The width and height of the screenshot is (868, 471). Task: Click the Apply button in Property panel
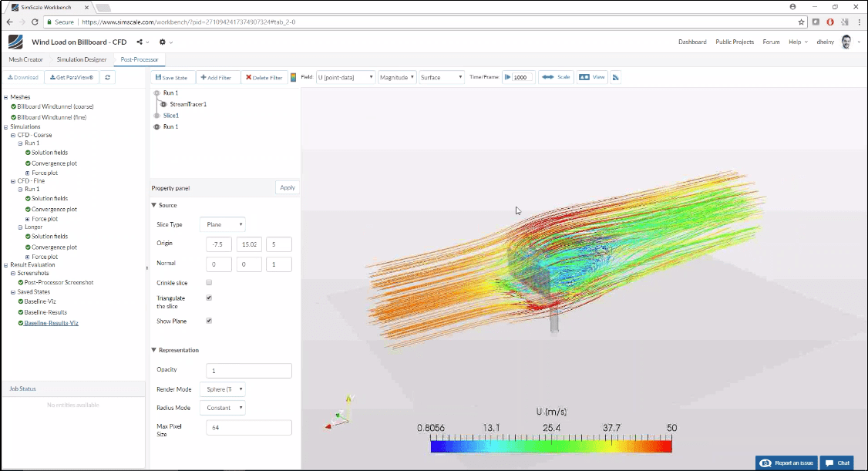[287, 187]
